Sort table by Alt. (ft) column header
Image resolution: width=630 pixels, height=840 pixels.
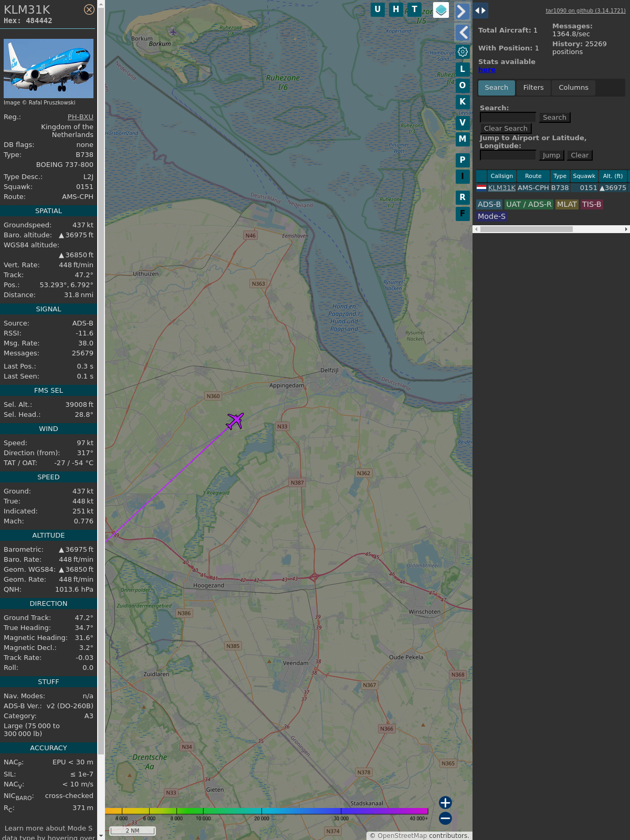coord(613,176)
